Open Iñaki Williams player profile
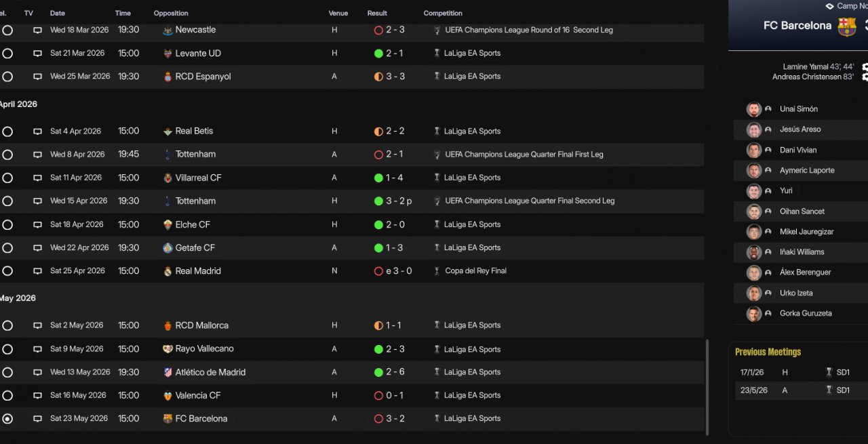This screenshot has height=444, width=868. tap(802, 252)
